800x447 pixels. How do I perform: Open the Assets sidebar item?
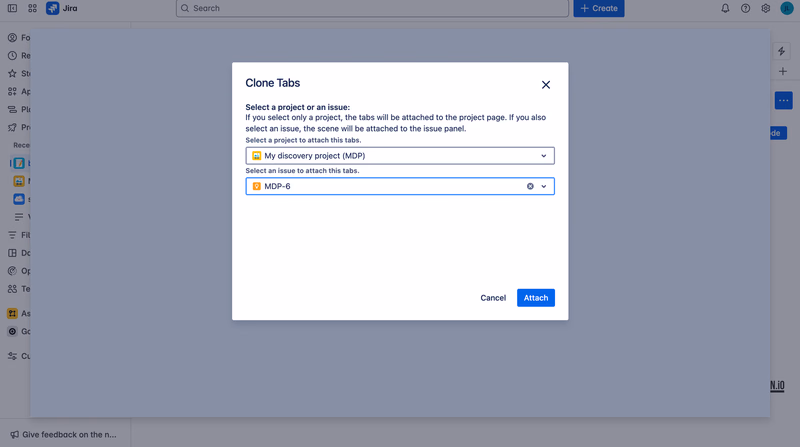click(x=19, y=313)
